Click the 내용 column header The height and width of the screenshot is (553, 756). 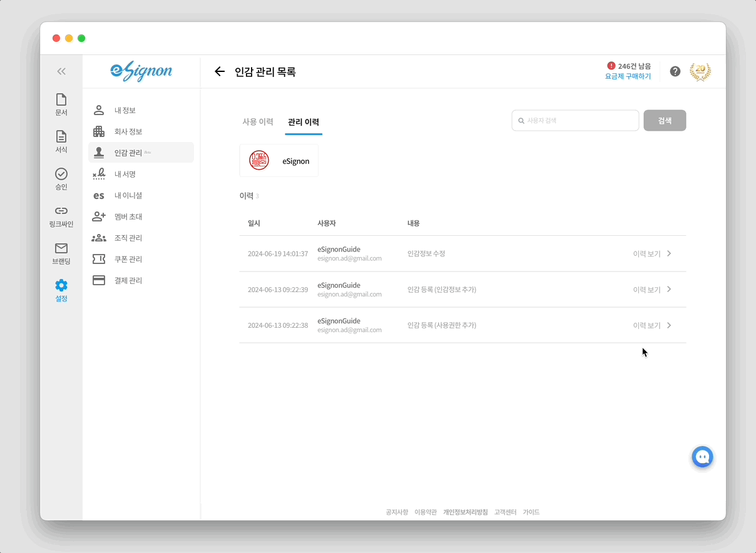[x=414, y=223]
